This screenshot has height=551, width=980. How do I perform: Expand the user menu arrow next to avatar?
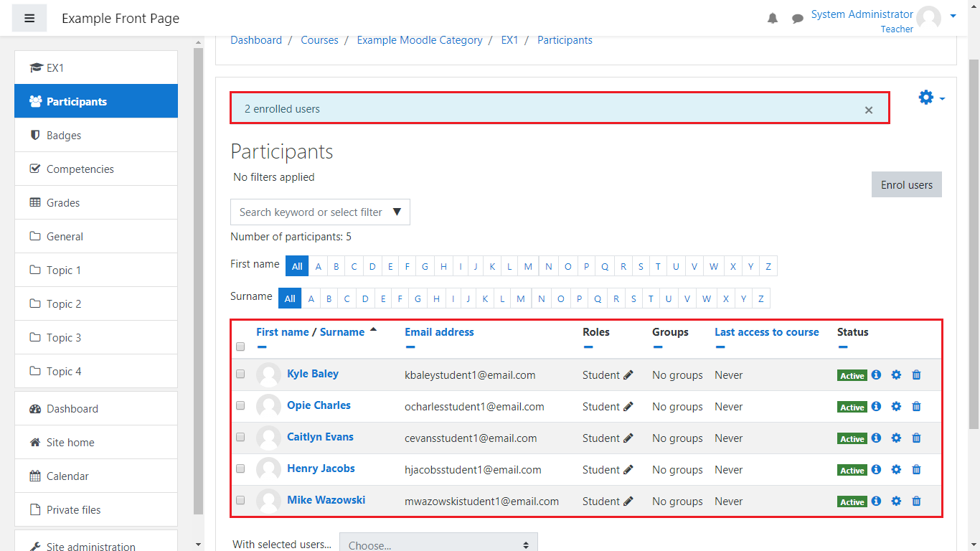(x=953, y=15)
